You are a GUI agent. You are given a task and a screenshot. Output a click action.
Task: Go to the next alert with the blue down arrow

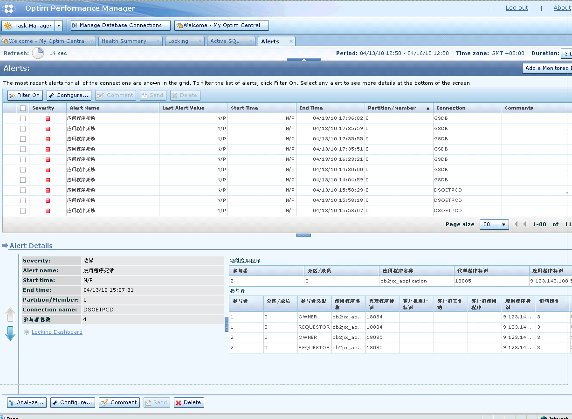[10, 333]
